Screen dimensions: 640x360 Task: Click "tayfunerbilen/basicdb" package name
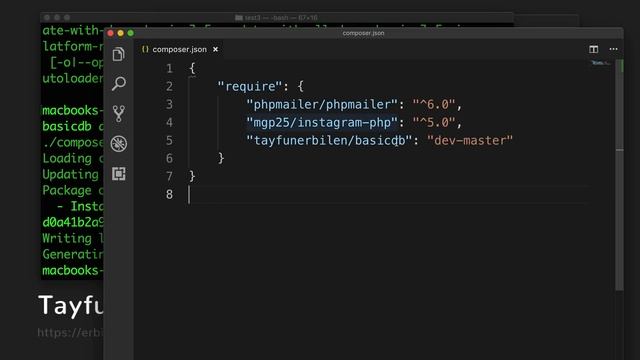(329, 140)
